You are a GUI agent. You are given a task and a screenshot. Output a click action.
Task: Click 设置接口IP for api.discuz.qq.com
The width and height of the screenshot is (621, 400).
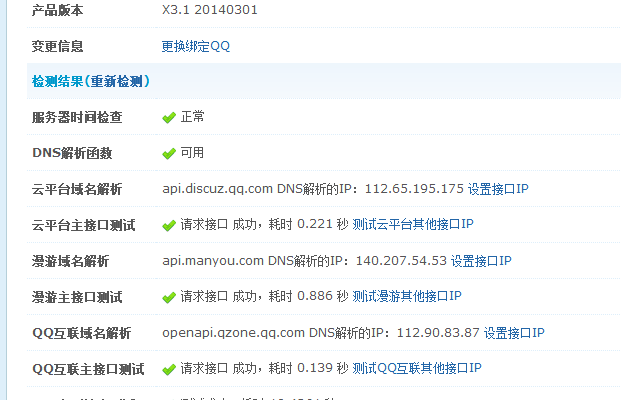498,189
